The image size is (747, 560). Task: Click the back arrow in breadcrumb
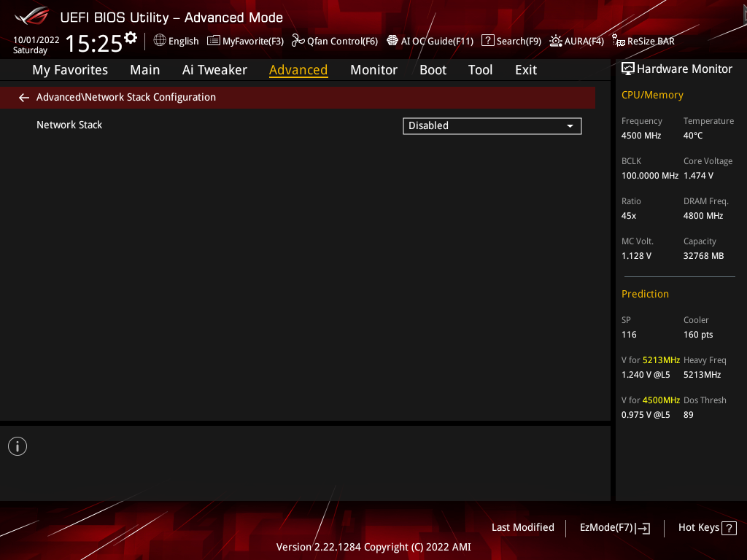[24, 98]
